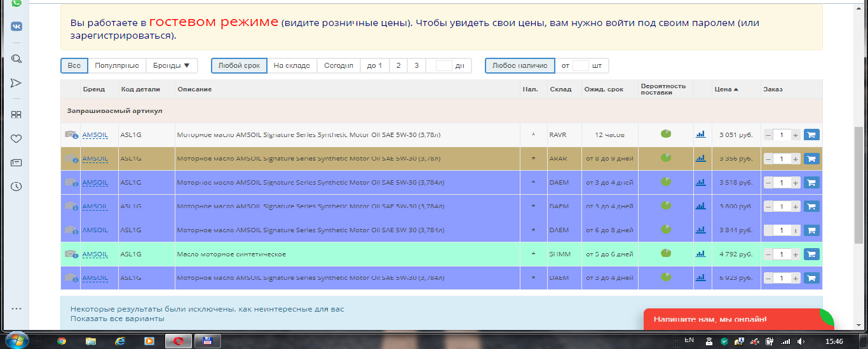Open price chart for the 6 923 руб. row
The height and width of the screenshot is (349, 868).
701,277
